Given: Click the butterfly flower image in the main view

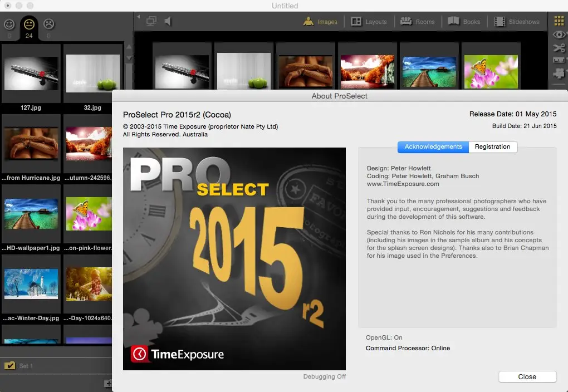Looking at the screenshot, I should point(491,72).
